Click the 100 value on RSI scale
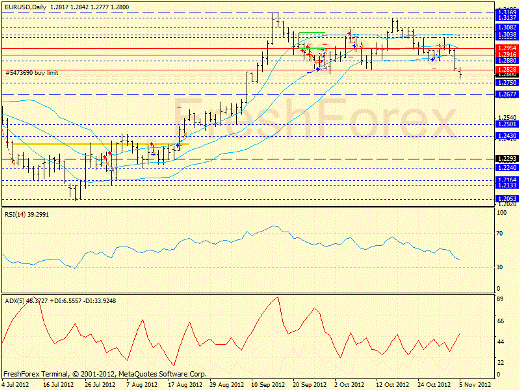Image resolution: width=520 pixels, height=390 pixels. tap(501, 212)
